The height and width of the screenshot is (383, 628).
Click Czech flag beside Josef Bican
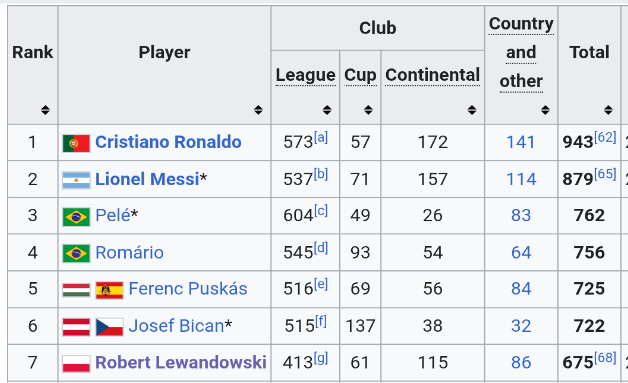tap(109, 327)
